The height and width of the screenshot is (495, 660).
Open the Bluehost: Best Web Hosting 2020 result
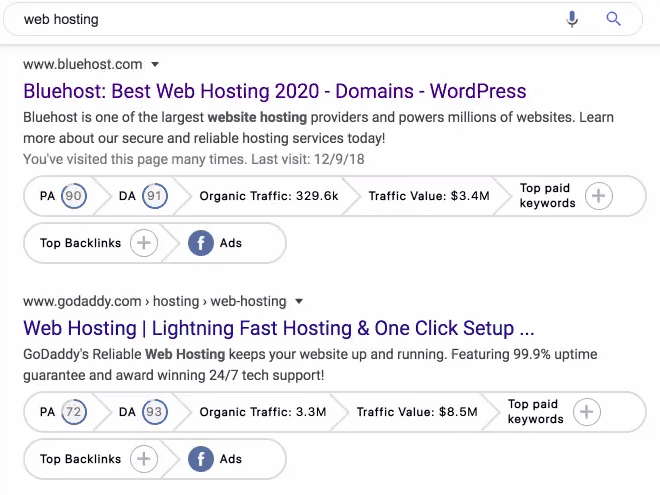[x=275, y=91]
